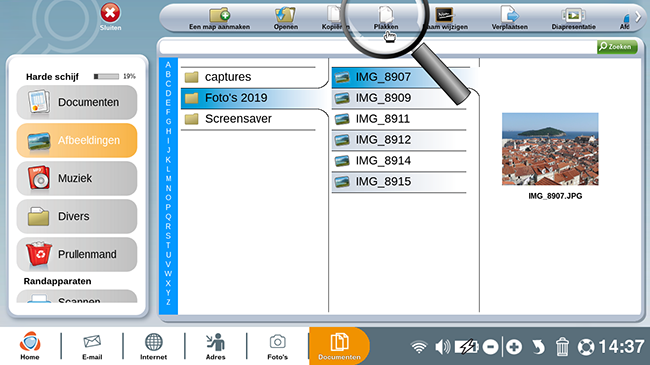Image resolution: width=650 pixels, height=365 pixels.
Task: Paste with the Plakken toolbar button
Action: (386, 19)
